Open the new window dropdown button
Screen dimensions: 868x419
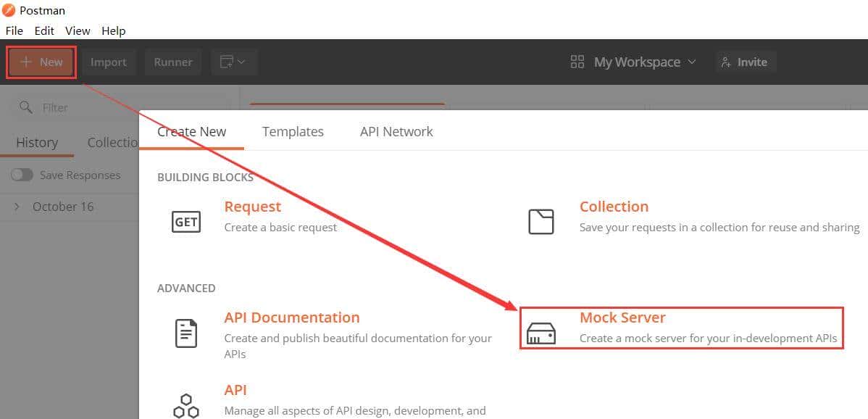point(233,62)
